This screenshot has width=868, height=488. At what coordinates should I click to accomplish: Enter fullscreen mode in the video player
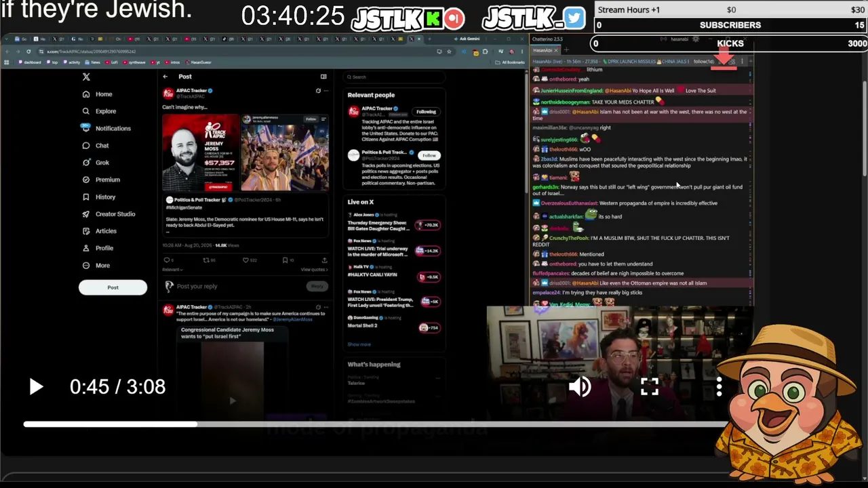click(x=650, y=387)
